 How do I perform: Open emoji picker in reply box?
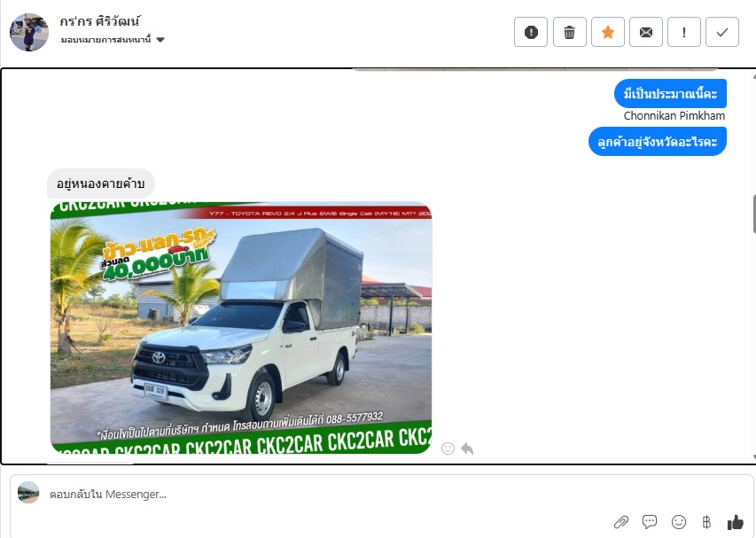679,522
